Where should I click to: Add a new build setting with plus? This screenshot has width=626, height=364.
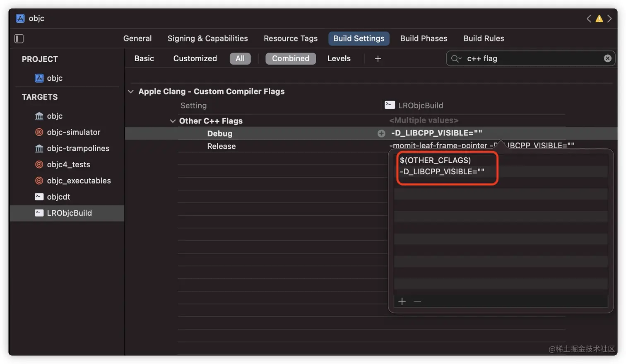378,59
